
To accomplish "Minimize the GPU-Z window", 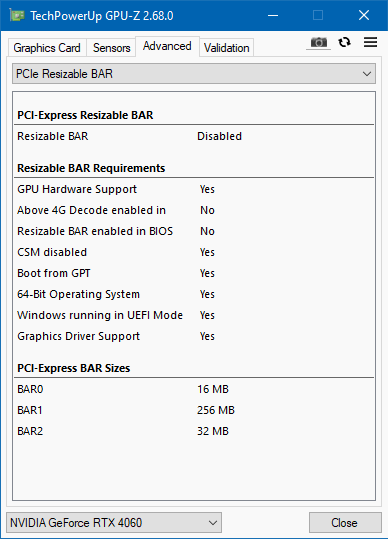I will [273, 15].
